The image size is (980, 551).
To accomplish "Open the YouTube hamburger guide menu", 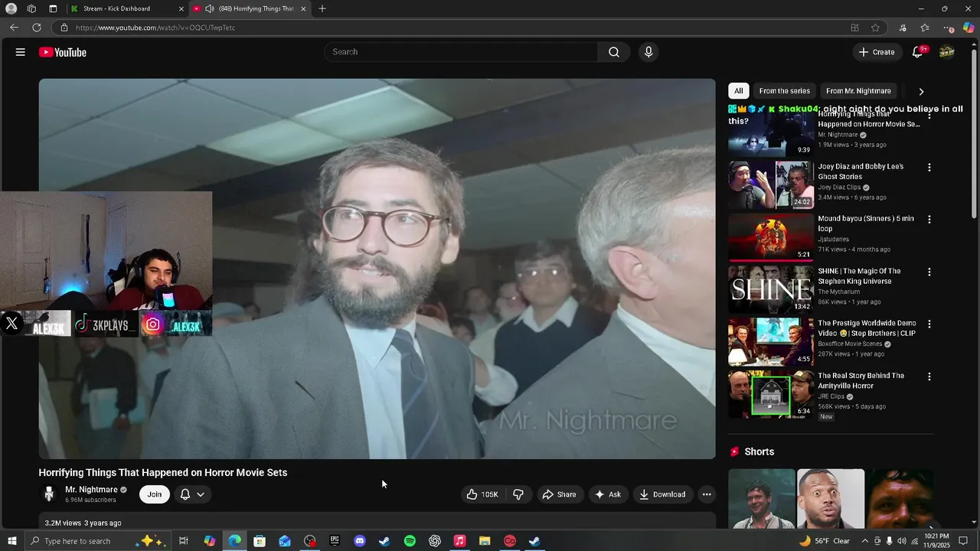I will point(21,52).
